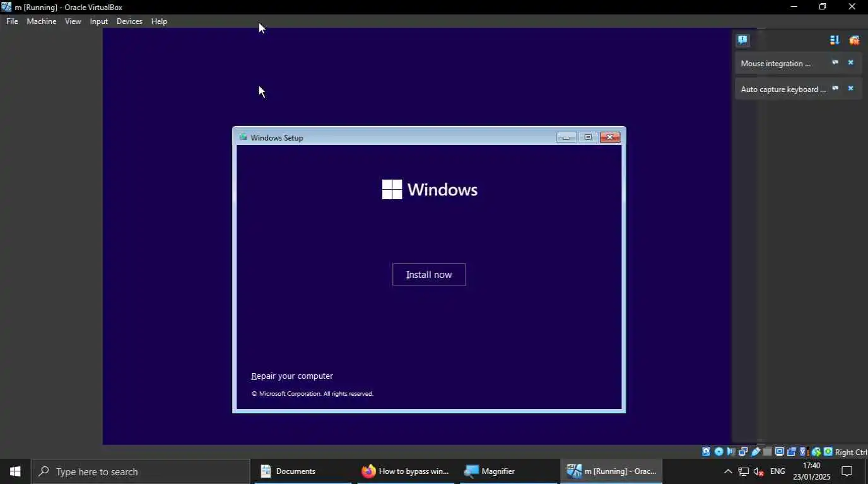Open the Machine menu
The image size is (868, 484).
click(x=42, y=21)
